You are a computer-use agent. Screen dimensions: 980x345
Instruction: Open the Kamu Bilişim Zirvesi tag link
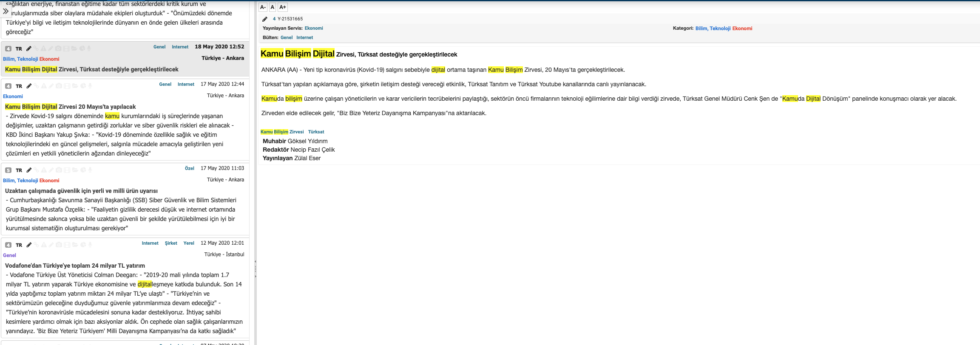click(282, 132)
